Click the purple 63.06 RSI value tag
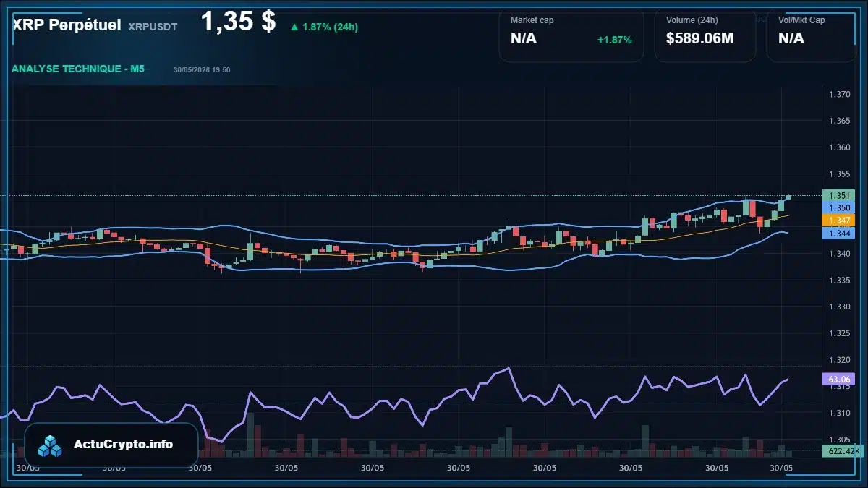 tap(839, 379)
